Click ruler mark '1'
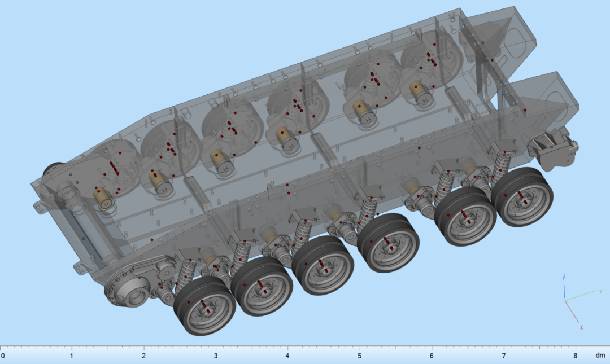Screen dimensions: 610x364 pyautogui.click(x=72, y=356)
